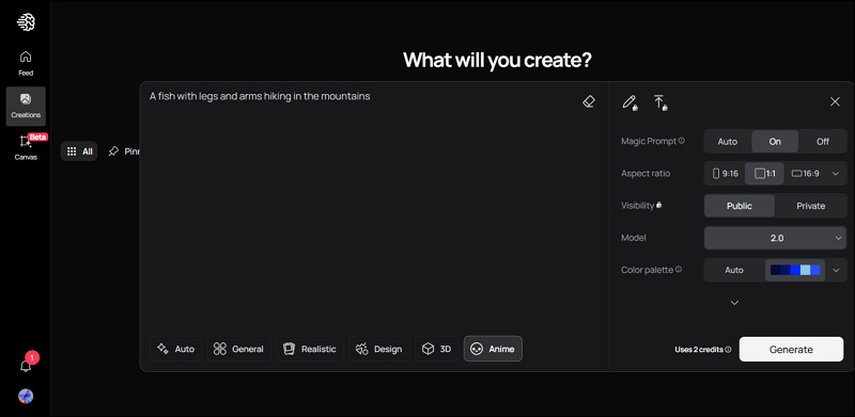This screenshot has width=855, height=417.
Task: Clear prompt with the eraser icon
Action: (589, 101)
